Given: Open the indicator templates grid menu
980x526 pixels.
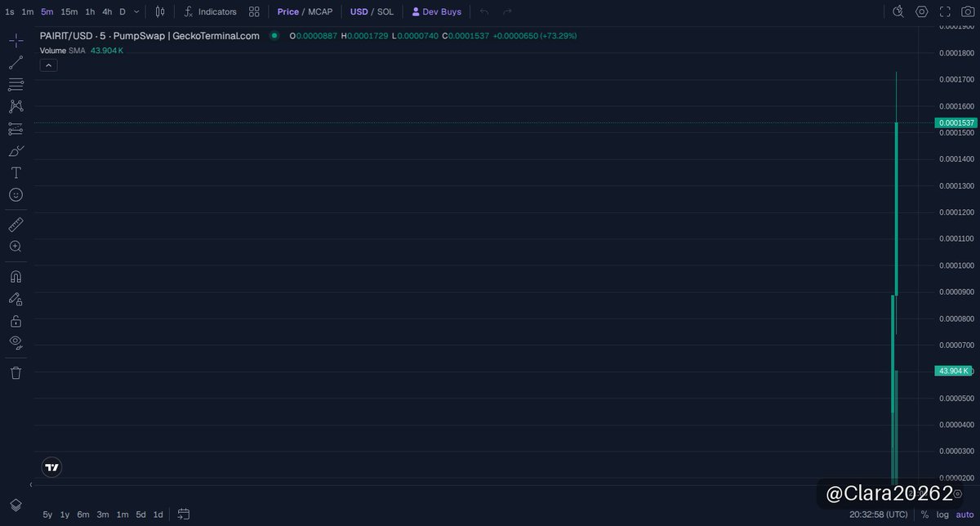Looking at the screenshot, I should click(x=254, y=11).
